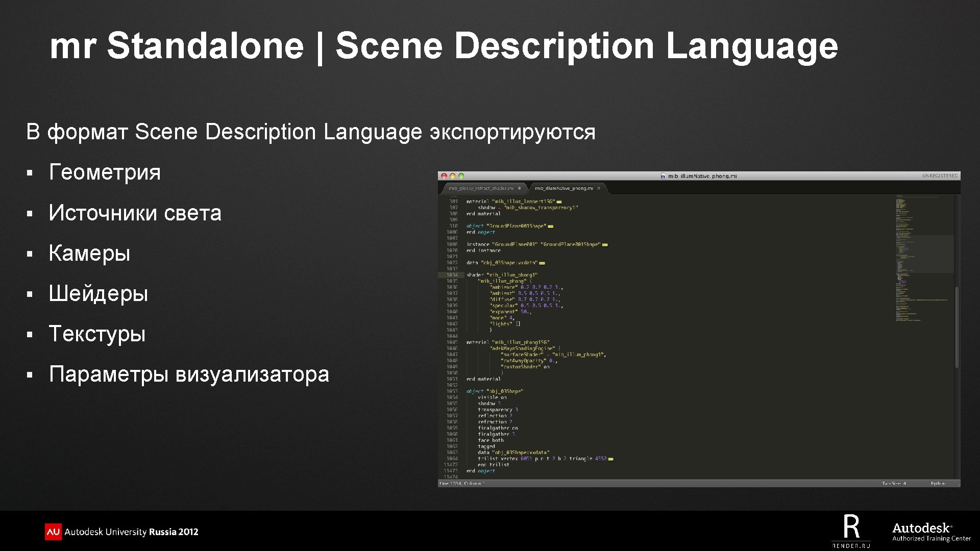Expand the folded obj_03Shape:vxdata data marker
Viewport: 980px width, 551px height.
[542, 263]
